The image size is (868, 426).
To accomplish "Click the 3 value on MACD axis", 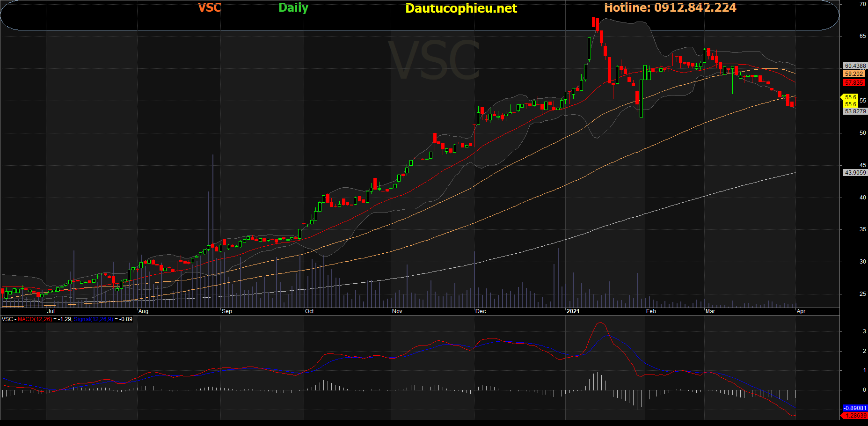I will (x=864, y=331).
